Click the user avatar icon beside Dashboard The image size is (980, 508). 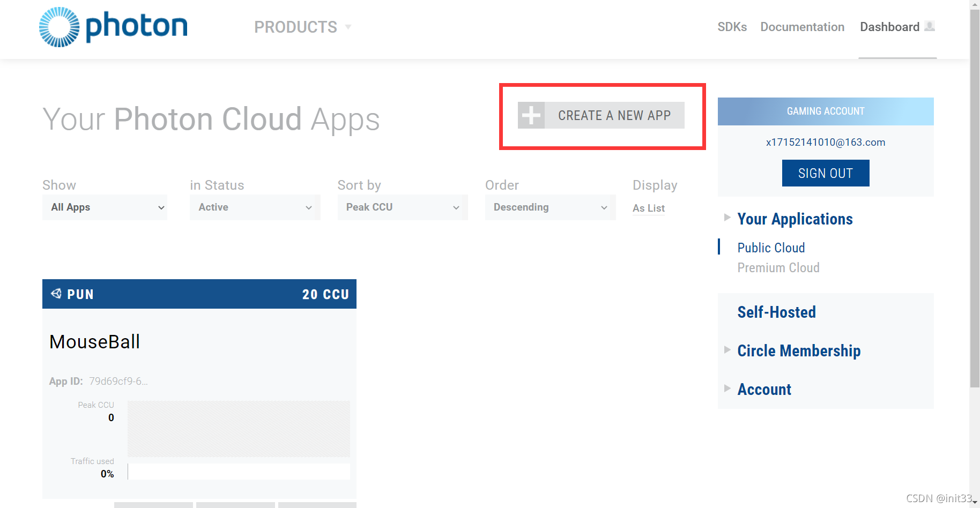tap(930, 26)
